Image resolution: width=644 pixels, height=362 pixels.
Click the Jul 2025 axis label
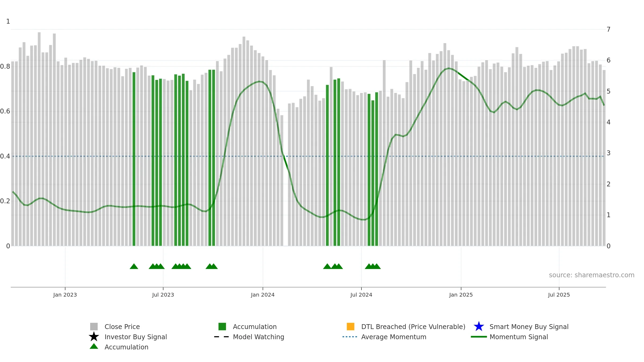click(x=559, y=295)
